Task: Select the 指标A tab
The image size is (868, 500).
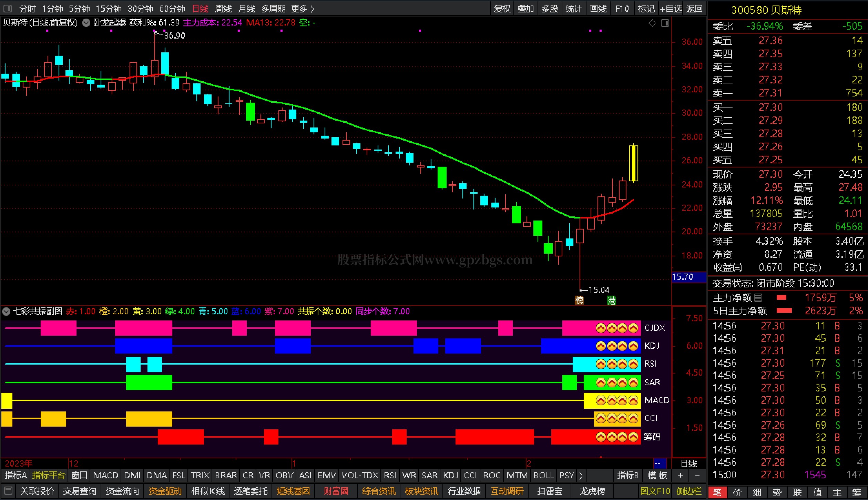Action: click(x=16, y=476)
